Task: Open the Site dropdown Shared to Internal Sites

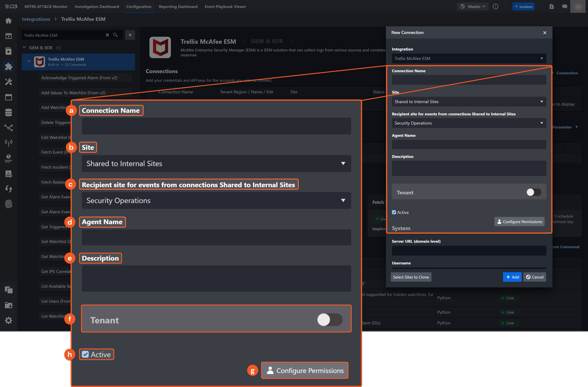Action: coord(469,102)
